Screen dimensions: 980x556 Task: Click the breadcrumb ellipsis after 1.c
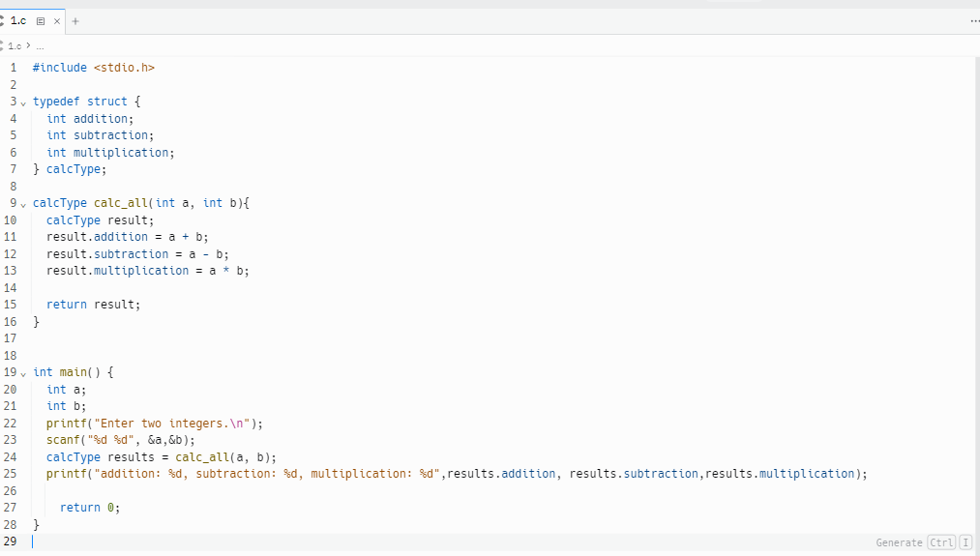click(40, 46)
